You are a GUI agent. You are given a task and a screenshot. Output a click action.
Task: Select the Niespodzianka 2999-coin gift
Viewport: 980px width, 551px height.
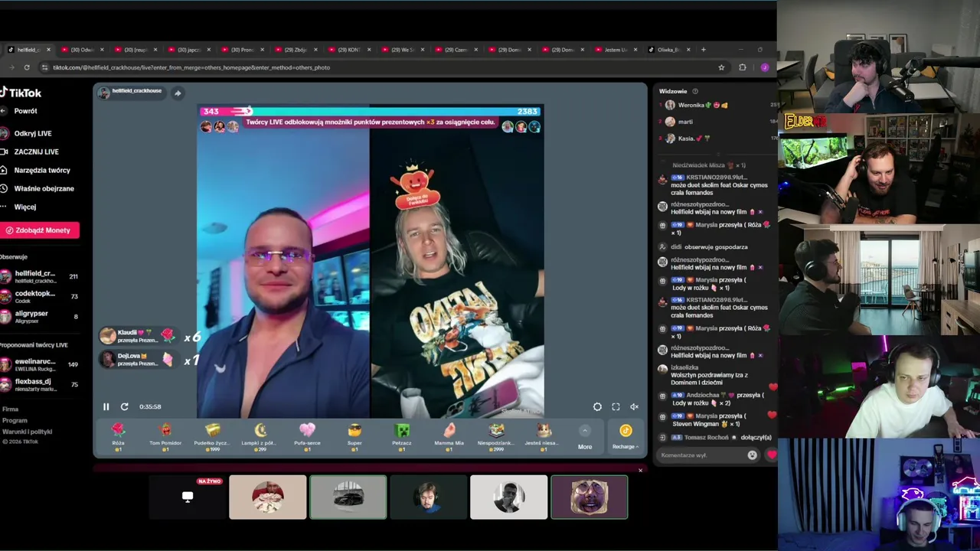pos(496,436)
